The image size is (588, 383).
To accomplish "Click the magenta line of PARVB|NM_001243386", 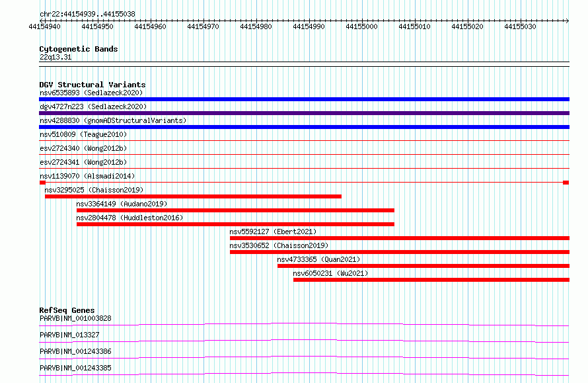I will coord(304,357).
